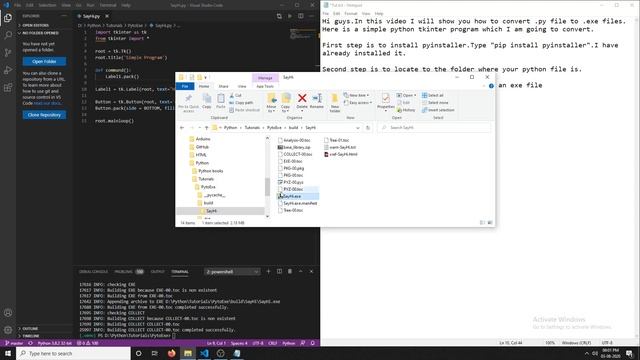Click Up one level arrow in Explorer
640x360 pixels.
(207, 128)
